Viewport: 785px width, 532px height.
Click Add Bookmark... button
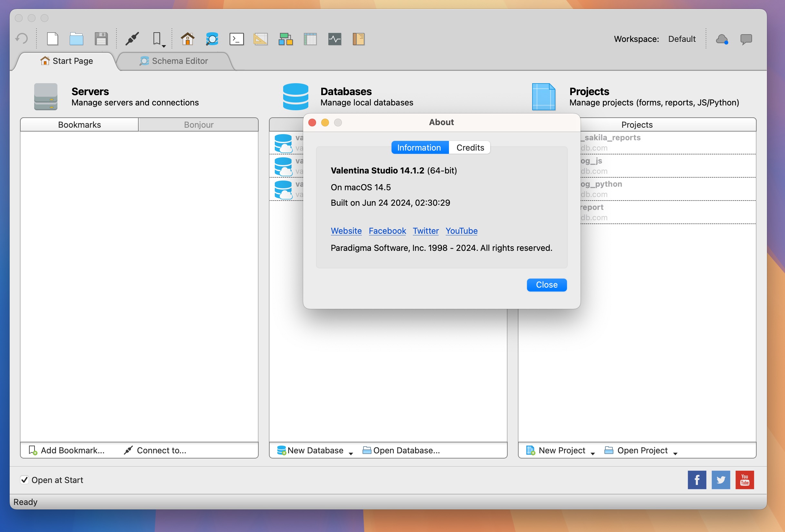pos(66,450)
